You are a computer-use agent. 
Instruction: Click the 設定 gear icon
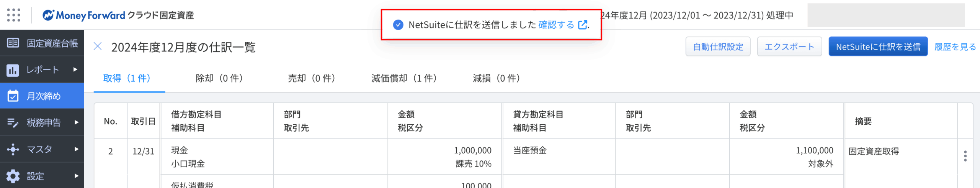[x=13, y=176]
